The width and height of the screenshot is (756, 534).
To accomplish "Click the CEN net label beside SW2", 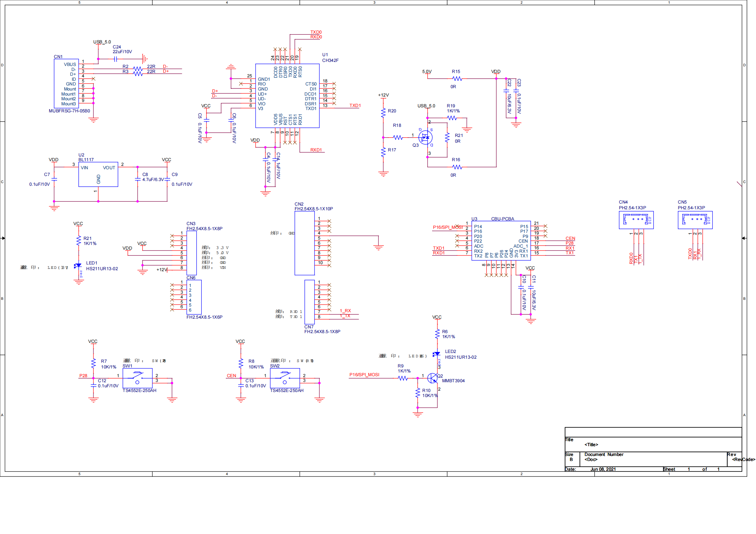I will click(x=231, y=376).
